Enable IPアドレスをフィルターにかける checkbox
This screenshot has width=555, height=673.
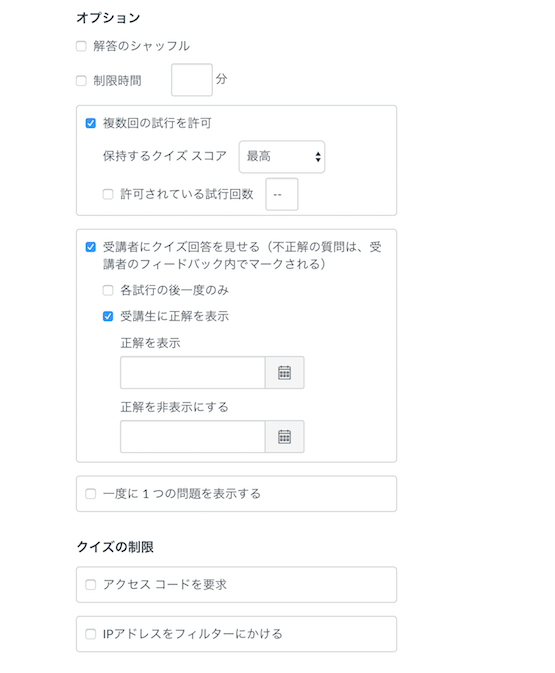(x=91, y=634)
